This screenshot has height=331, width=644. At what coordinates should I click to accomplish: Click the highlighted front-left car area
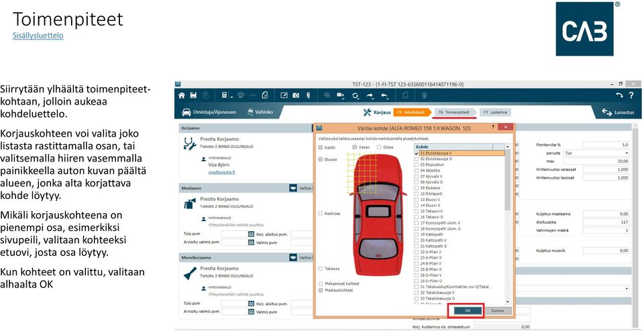[x=362, y=173]
